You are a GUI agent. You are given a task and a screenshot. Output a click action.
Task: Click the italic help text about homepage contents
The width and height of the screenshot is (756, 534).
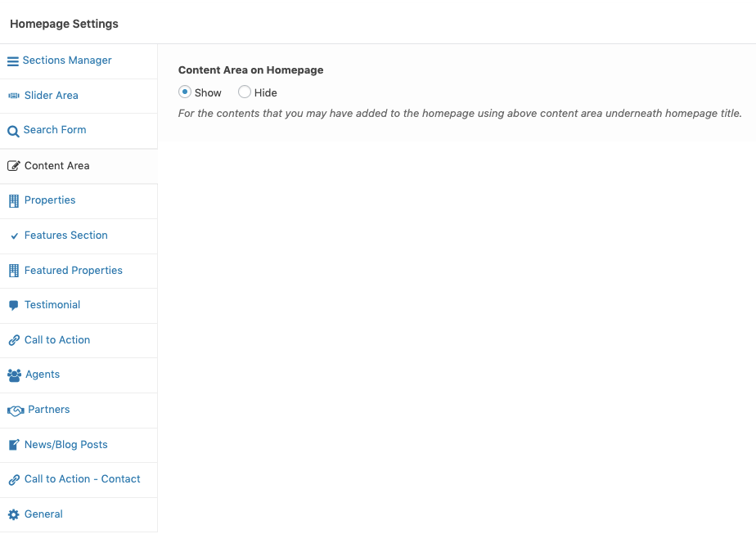coord(460,113)
